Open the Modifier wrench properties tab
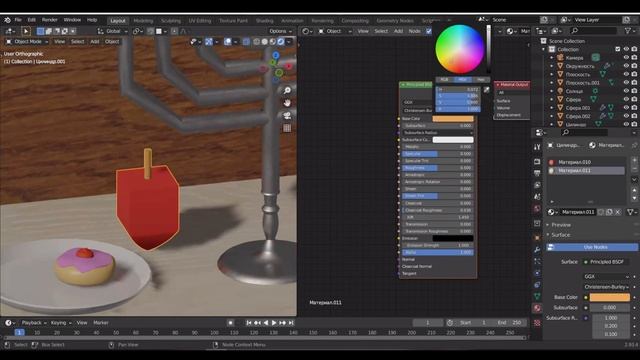Viewport: 640px width, 360px height. [537, 250]
